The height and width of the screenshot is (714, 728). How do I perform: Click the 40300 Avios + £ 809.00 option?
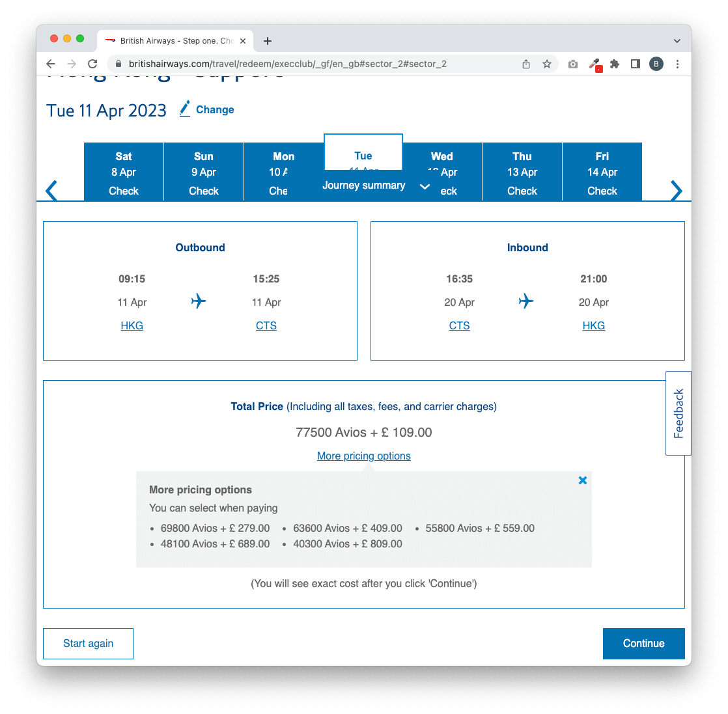347,544
